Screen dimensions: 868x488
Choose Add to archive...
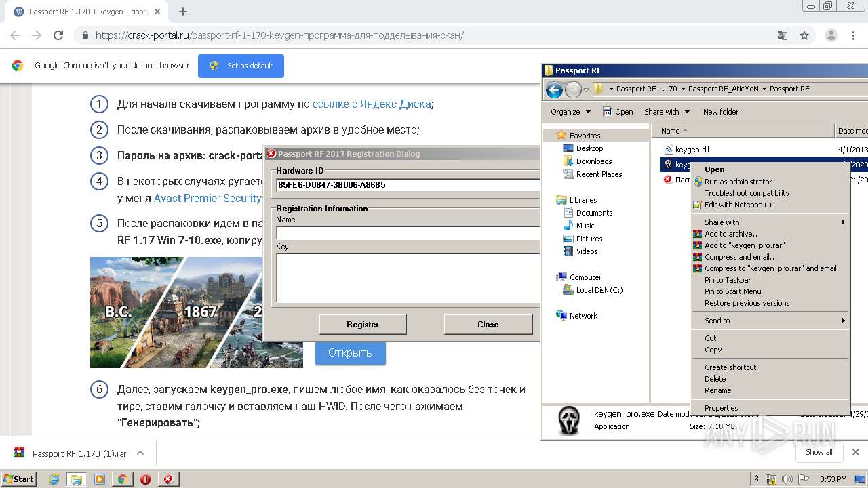[770, 234]
